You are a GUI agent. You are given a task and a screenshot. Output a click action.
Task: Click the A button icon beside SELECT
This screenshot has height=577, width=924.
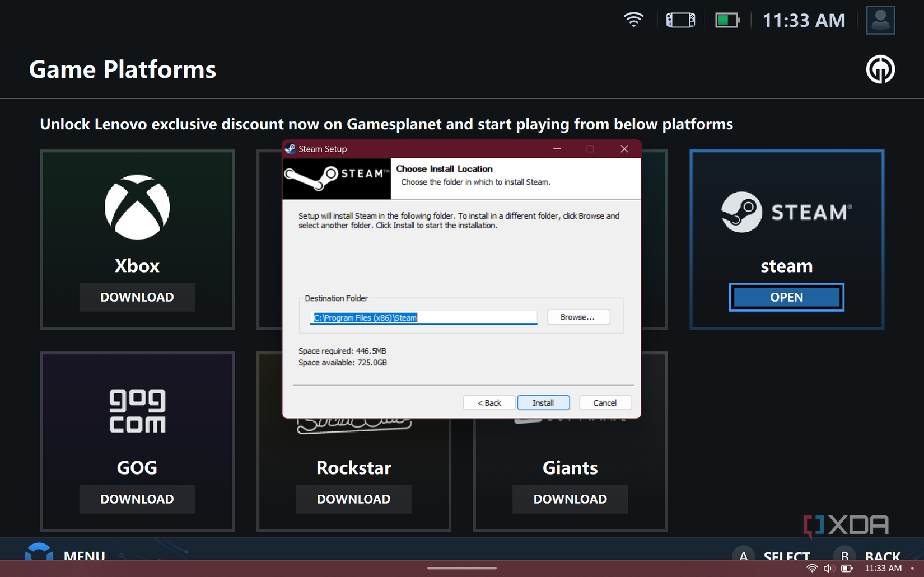[743, 554]
